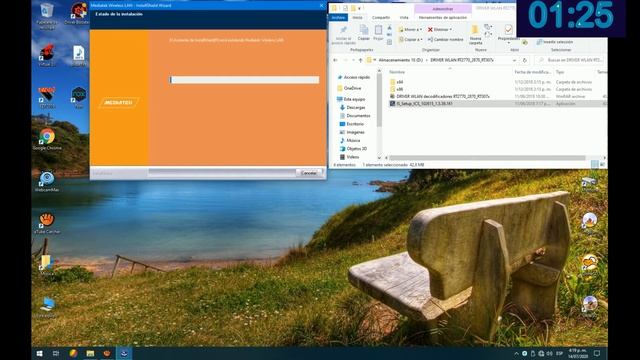
Task: Open the WebcamMax desktop shortcut
Action: [x=47, y=182]
